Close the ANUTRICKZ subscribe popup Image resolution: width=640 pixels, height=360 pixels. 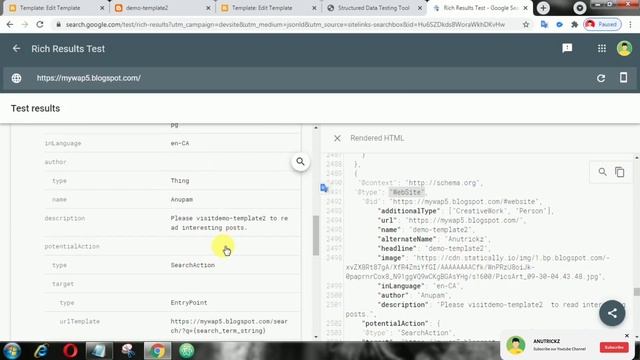click(x=627, y=336)
